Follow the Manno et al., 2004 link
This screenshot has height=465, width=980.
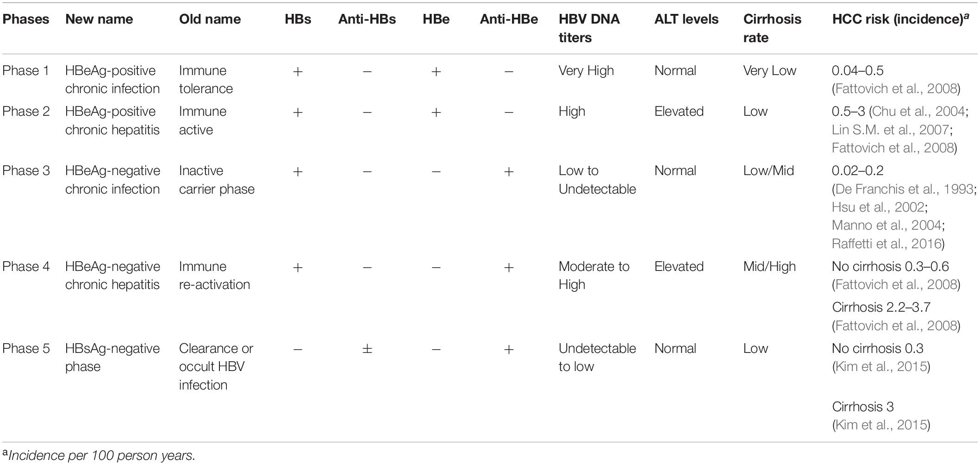[886, 226]
